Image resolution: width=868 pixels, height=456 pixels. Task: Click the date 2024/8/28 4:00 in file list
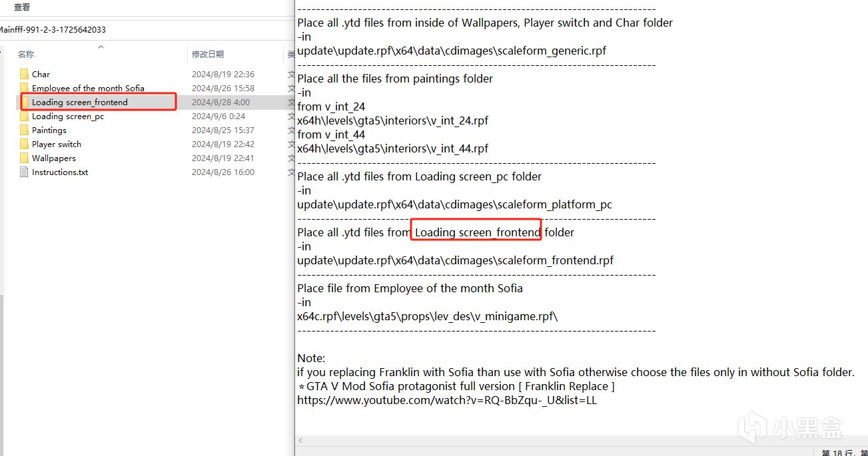click(220, 102)
